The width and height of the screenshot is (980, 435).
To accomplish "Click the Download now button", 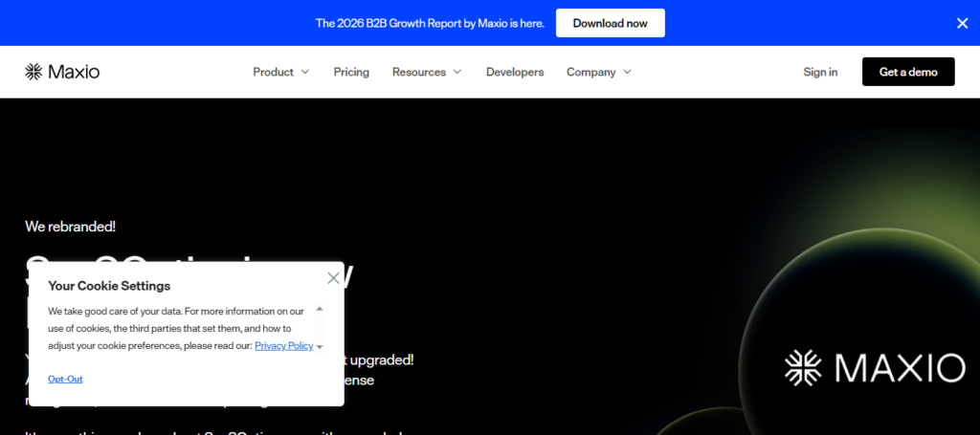I will coord(610,23).
